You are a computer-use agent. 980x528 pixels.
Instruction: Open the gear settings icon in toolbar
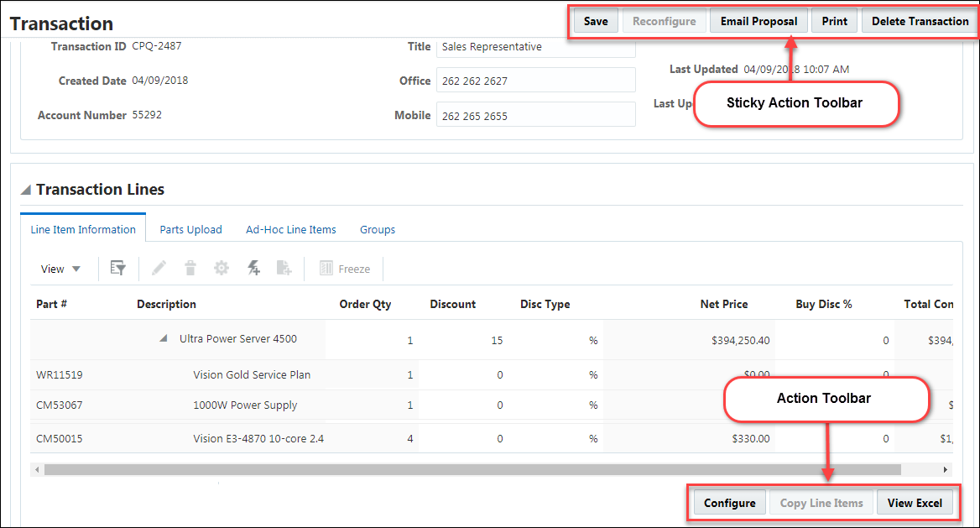[221, 268]
